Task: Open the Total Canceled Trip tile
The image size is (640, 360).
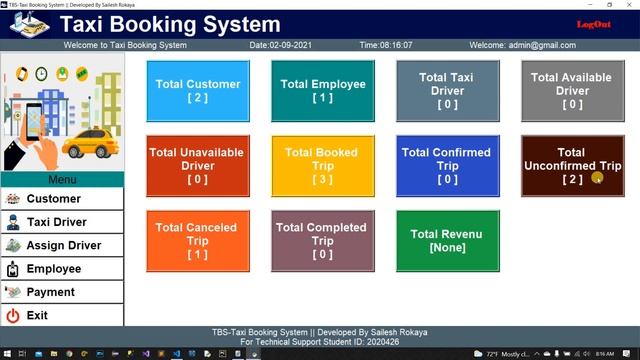Action: point(198,241)
